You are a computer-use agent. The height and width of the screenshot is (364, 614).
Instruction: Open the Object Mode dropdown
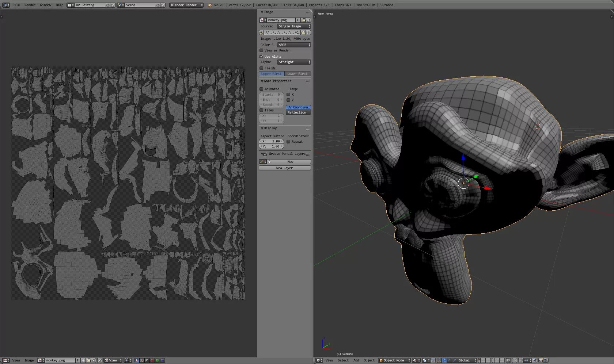pos(394,360)
